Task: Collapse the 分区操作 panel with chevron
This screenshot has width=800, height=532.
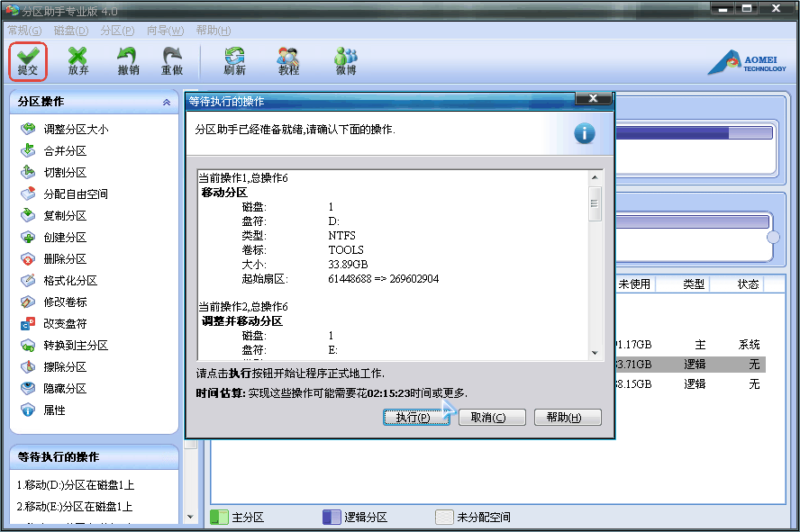Action: (166, 103)
